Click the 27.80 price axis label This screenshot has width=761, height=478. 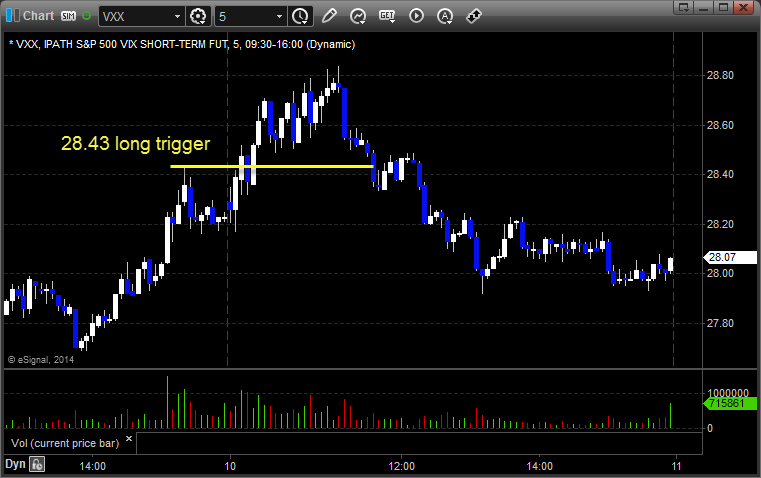(x=720, y=323)
